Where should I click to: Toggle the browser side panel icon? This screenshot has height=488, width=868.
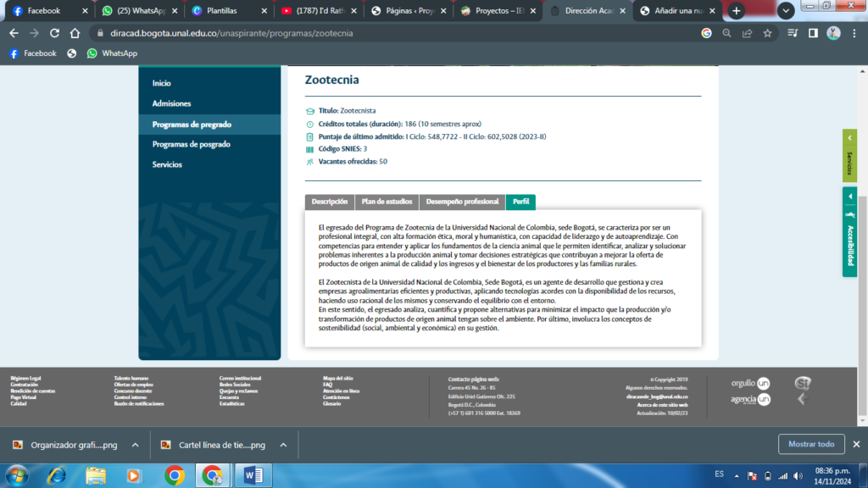tap(813, 33)
